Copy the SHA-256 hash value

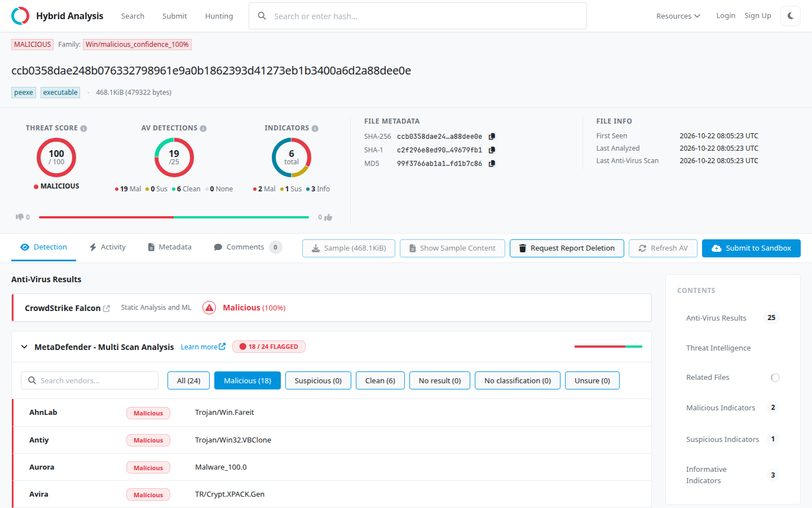pos(492,137)
